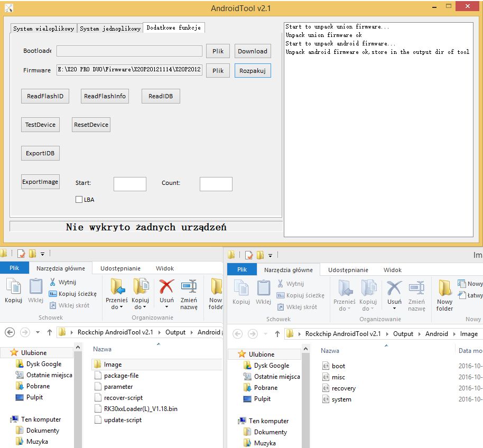Click Przenieś do in right Explorer ribbon
483x448 pixels.
click(345, 296)
